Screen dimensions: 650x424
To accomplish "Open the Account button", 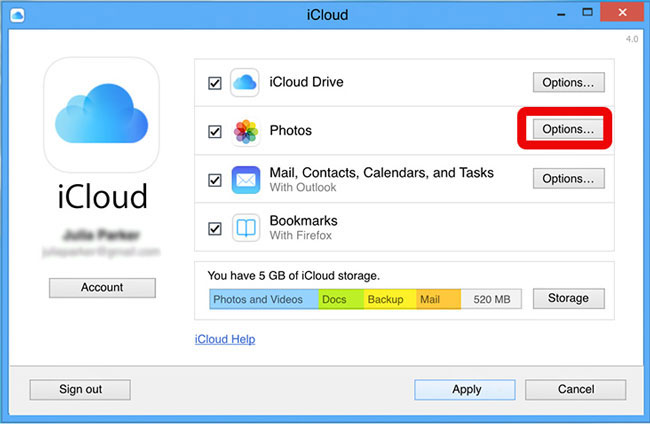I will point(102,288).
